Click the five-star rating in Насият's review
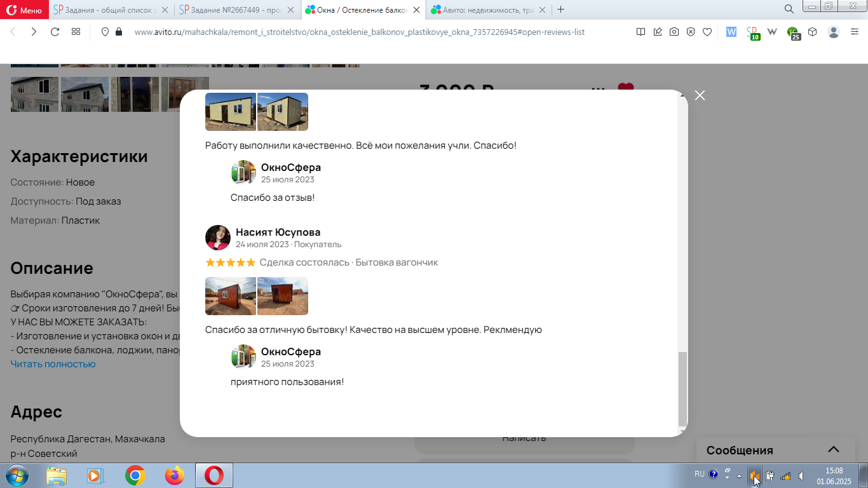Screen dimensions: 868x488 (x=231, y=262)
